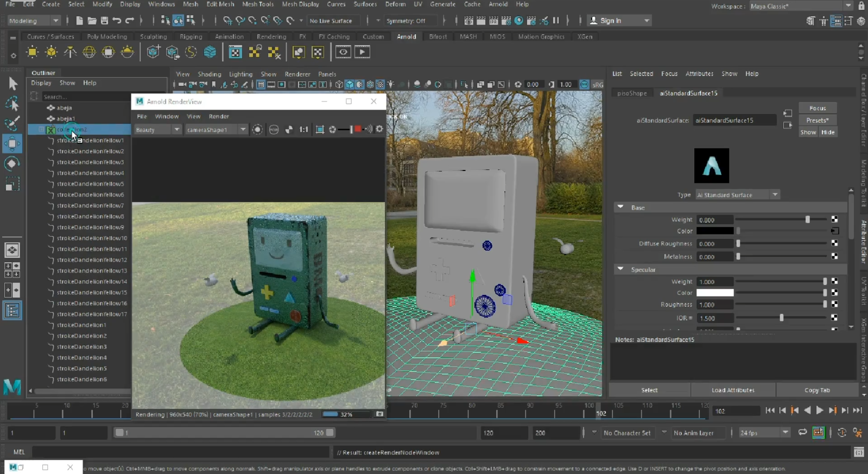Viewport: 868px width, 474px height.
Task: Toggle the Base Weight map checker button
Action: [x=834, y=219]
